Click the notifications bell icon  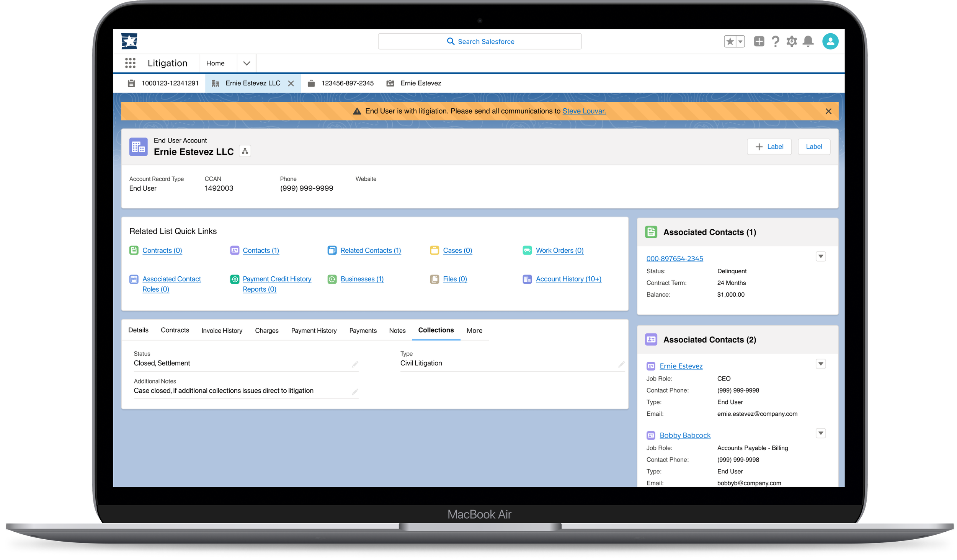[x=808, y=41]
